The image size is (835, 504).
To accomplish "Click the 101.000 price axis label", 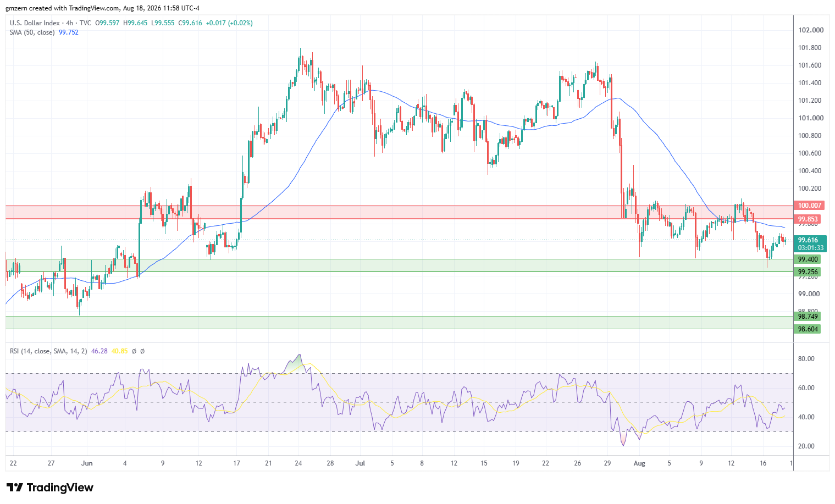I will pos(811,118).
